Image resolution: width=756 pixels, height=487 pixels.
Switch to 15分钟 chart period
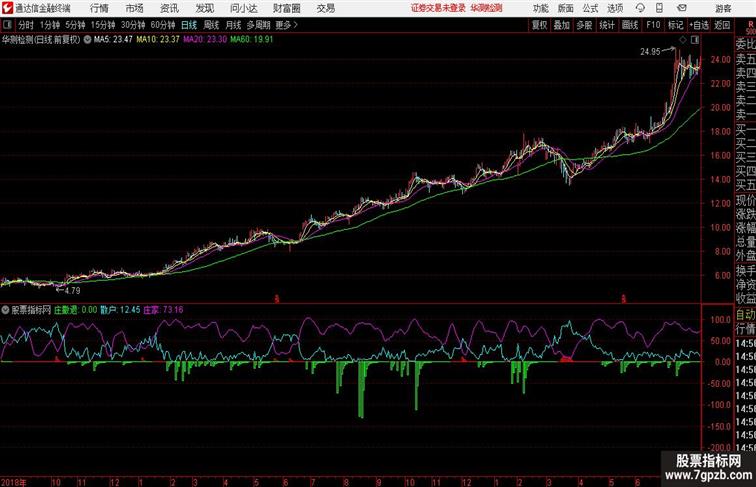[103, 25]
